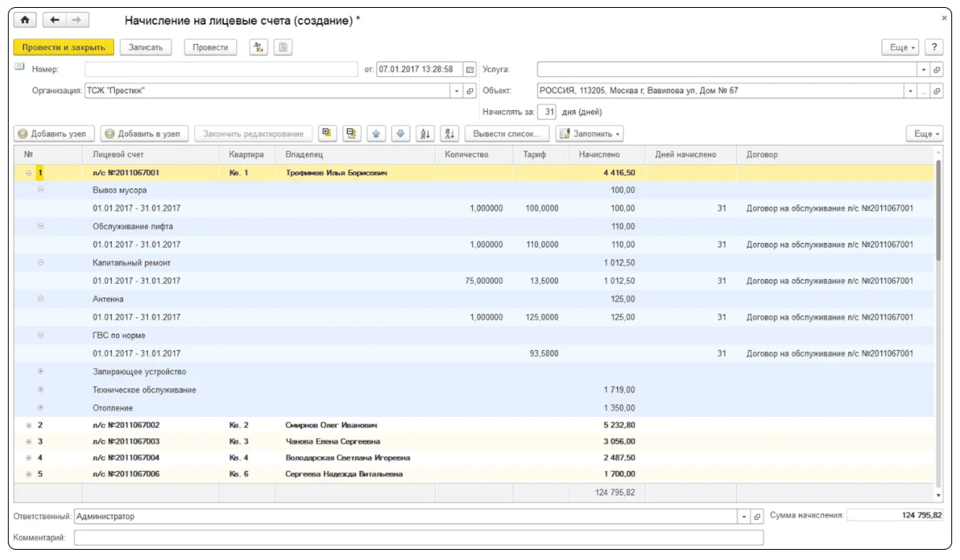
Task: Click the document status icon beside Номер
Action: [20, 68]
